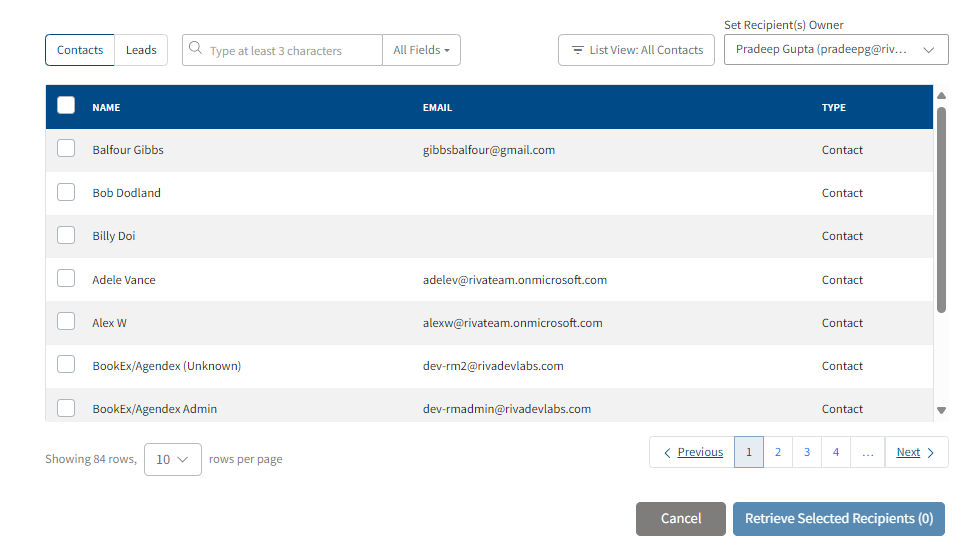Click the scroll up arrow

click(x=941, y=96)
